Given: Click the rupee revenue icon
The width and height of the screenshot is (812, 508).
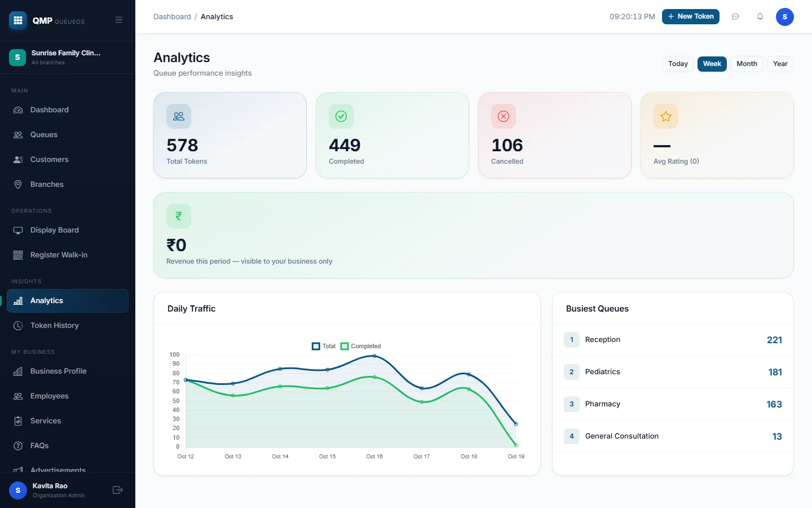Looking at the screenshot, I should (179, 216).
